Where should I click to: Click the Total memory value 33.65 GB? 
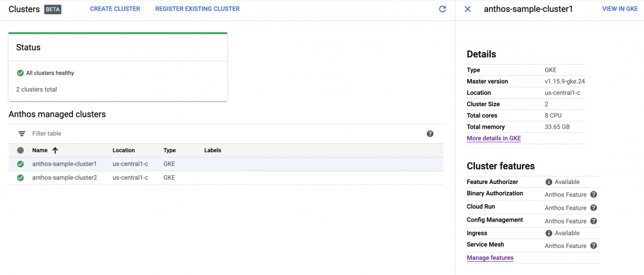557,127
